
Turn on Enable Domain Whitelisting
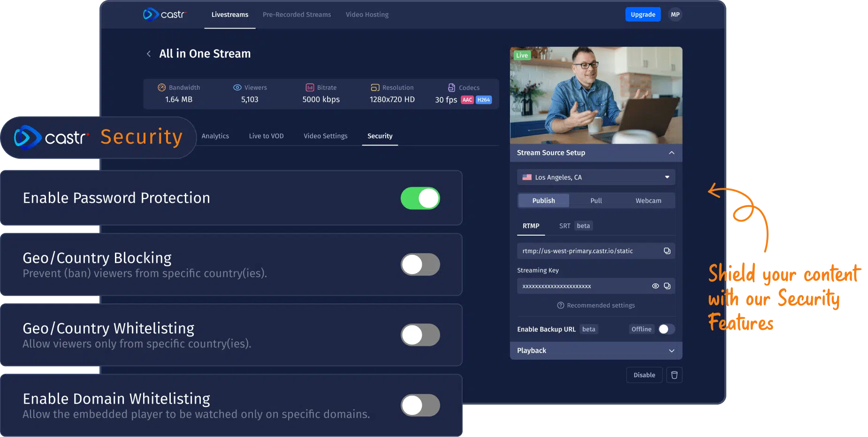[x=420, y=406]
